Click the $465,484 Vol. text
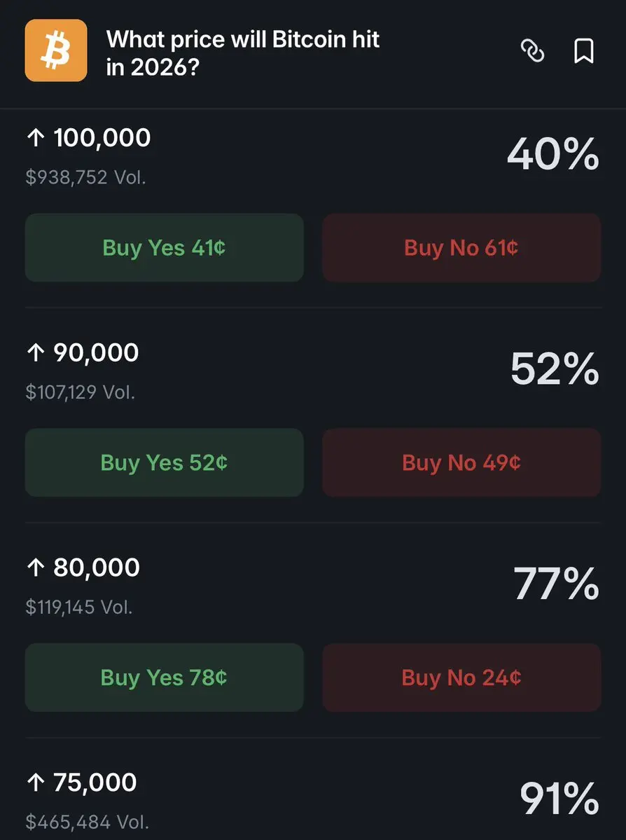626x840 pixels. pos(87,821)
